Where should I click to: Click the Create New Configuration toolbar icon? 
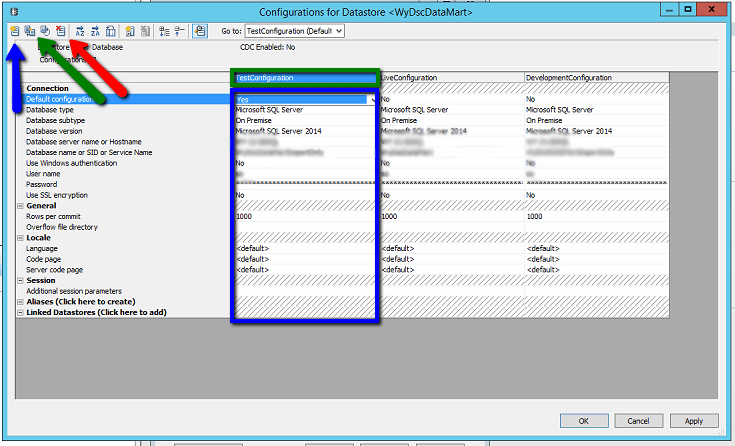(15, 31)
